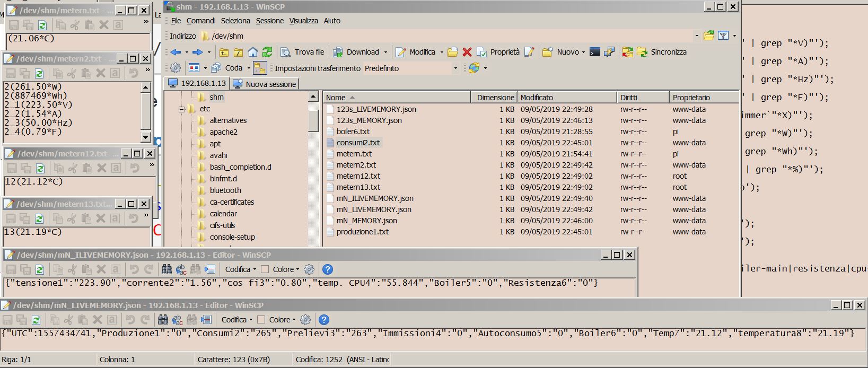This screenshot has width=868, height=368.
Task: Click Colore swatch box in mN_LIVEMEMORY editor
Action: tap(261, 320)
